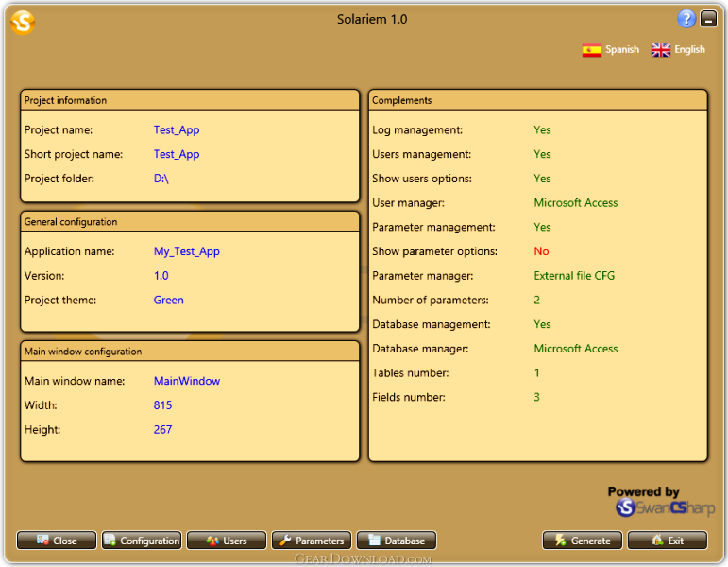Click the UK flag icon
Screen dimensions: 728x567
coord(661,50)
